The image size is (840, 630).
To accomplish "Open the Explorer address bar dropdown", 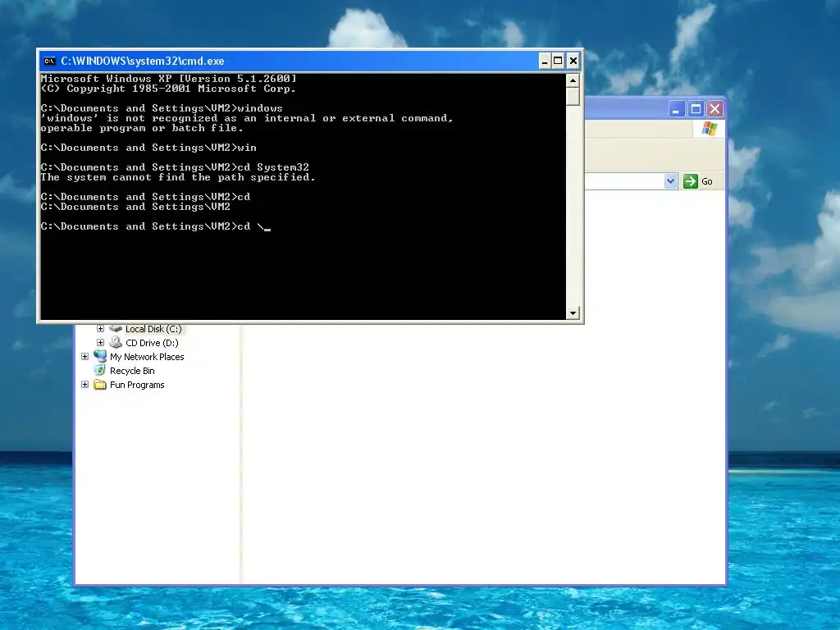I will (x=671, y=181).
